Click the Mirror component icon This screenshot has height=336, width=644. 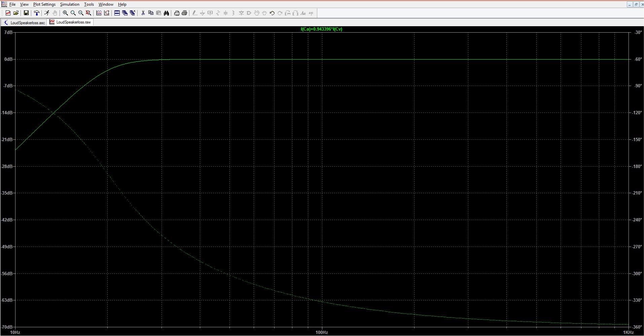(x=295, y=13)
